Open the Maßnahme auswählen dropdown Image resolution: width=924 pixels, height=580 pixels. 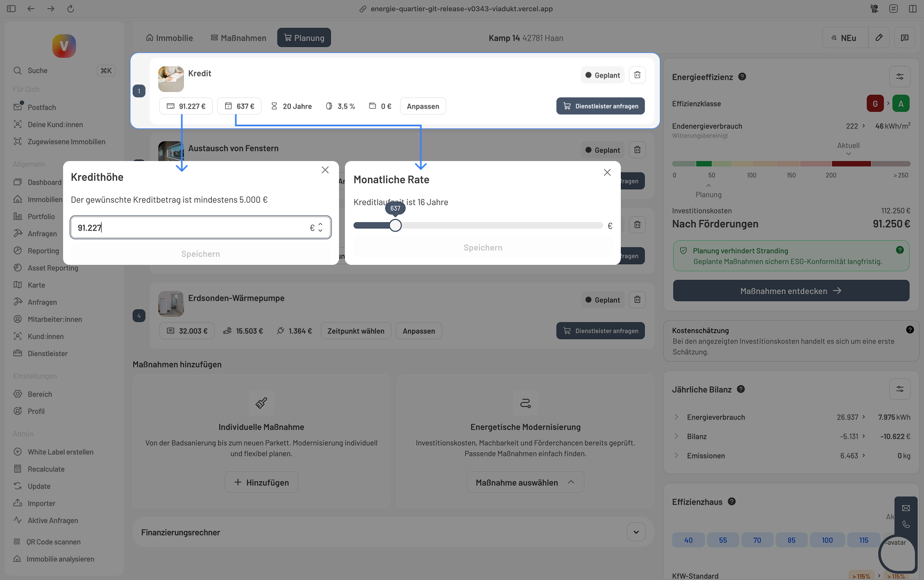coord(525,483)
